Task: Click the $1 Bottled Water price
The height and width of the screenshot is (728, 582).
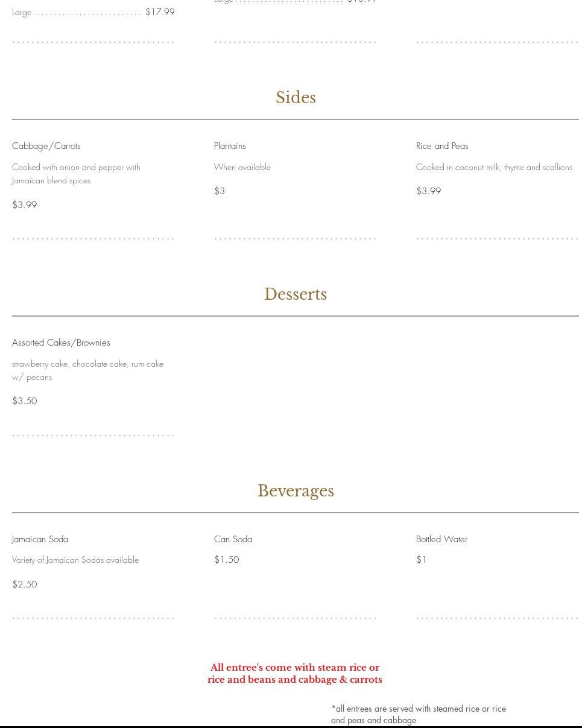Action: pyautogui.click(x=422, y=560)
